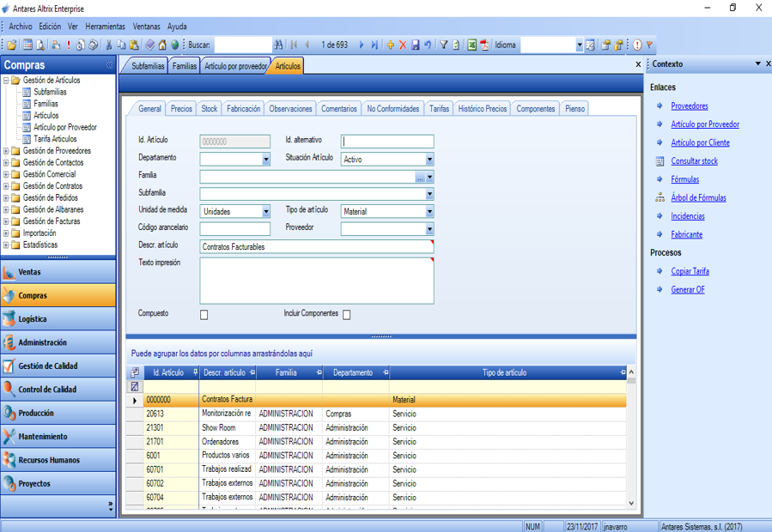Image resolution: width=772 pixels, height=532 pixels.
Task: Add a new record with plus icon
Action: pos(391,45)
